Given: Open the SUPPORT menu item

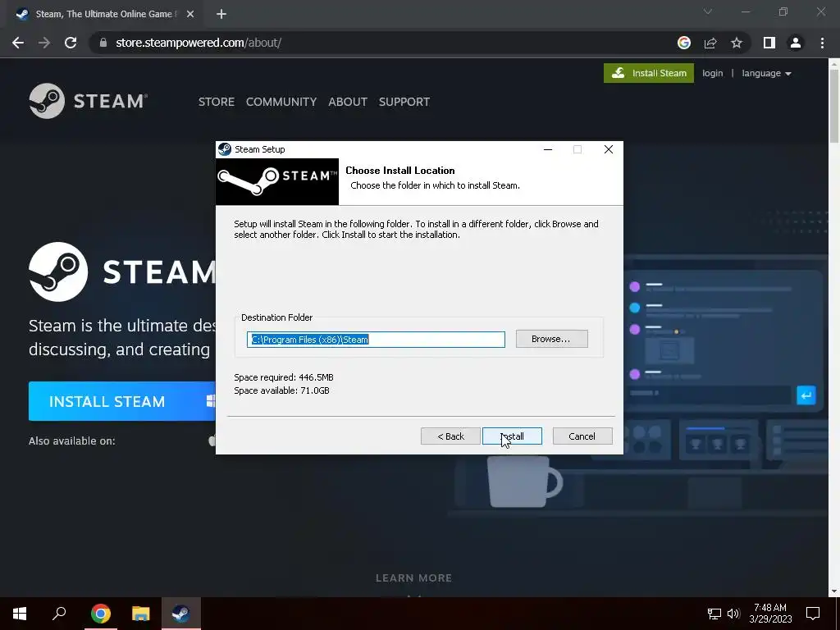Looking at the screenshot, I should [404, 102].
